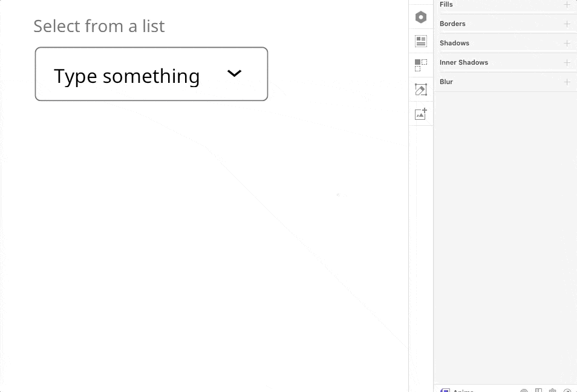
Task: Add a new fill with plus icon
Action: click(567, 5)
